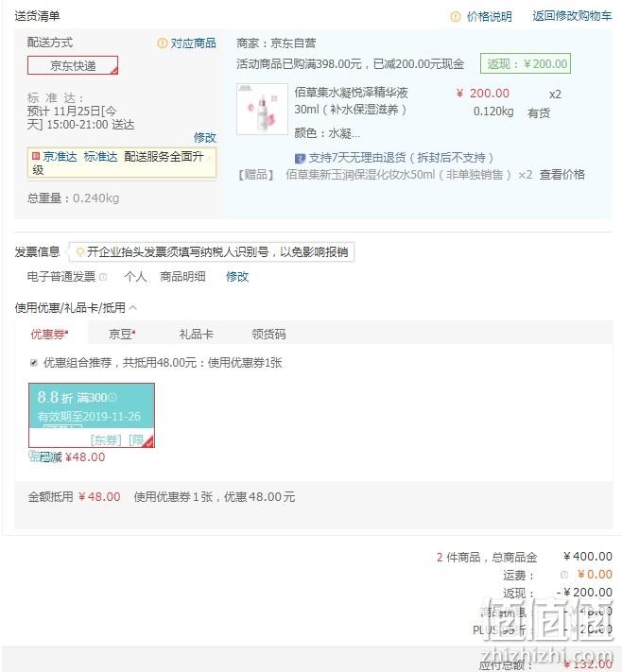Click 商品明细 invoice content
Viewport: 622px width, 672px height.
182,276
